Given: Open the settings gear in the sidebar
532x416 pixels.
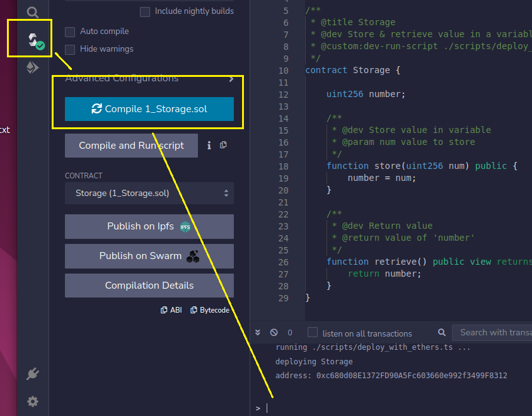Looking at the screenshot, I should tap(33, 402).
